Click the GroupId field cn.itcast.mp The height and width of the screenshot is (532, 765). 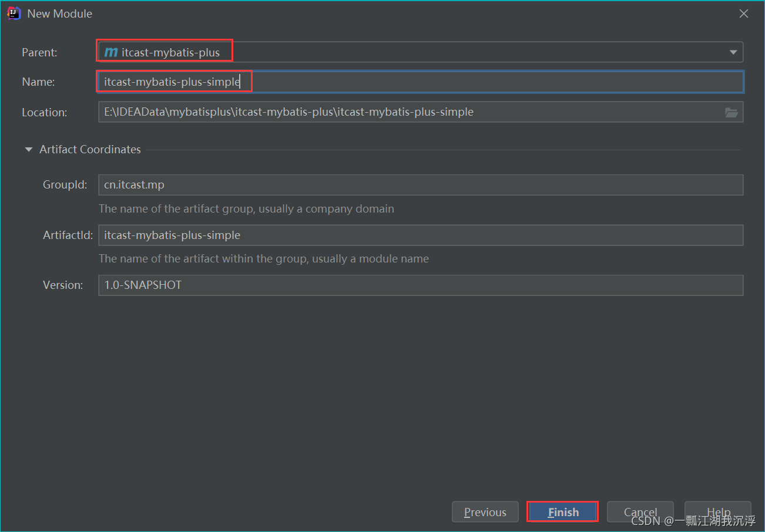tap(421, 185)
